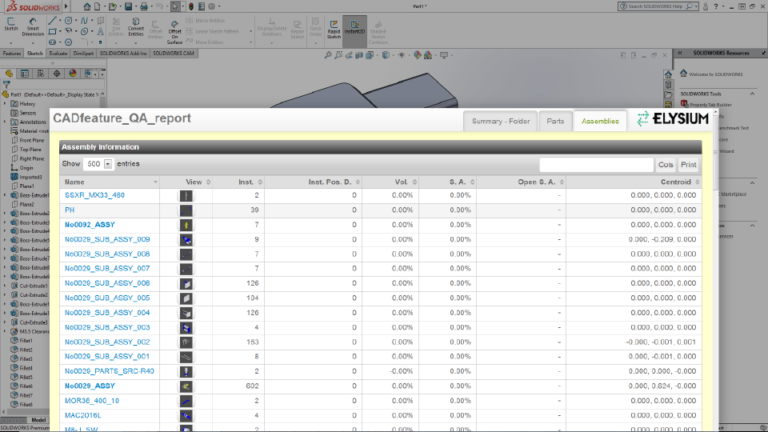Open the No0092_ASSY assembly link
The height and width of the screenshot is (432, 768).
point(90,224)
